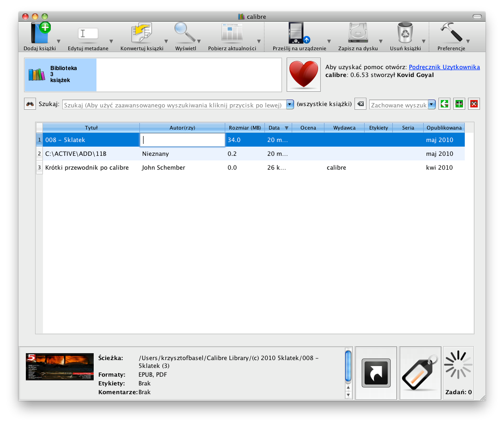Viewport: 504px width, 426px height.
Task: Open search history dropdown arrow
Action: pos(290,104)
